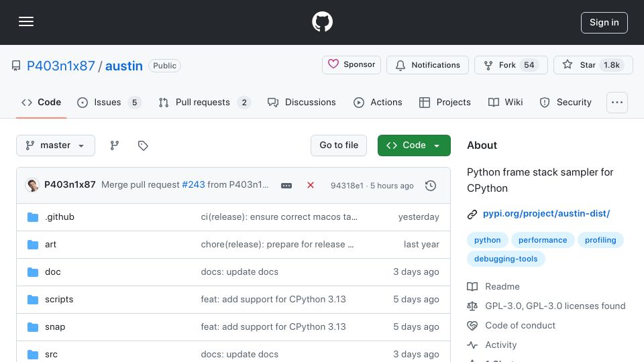Click the scripts folder icon
644x362 pixels.
point(33,300)
